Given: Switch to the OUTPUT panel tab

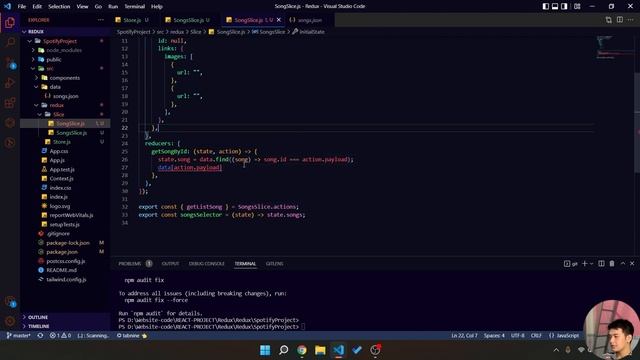Looking at the screenshot, I should click(x=170, y=264).
